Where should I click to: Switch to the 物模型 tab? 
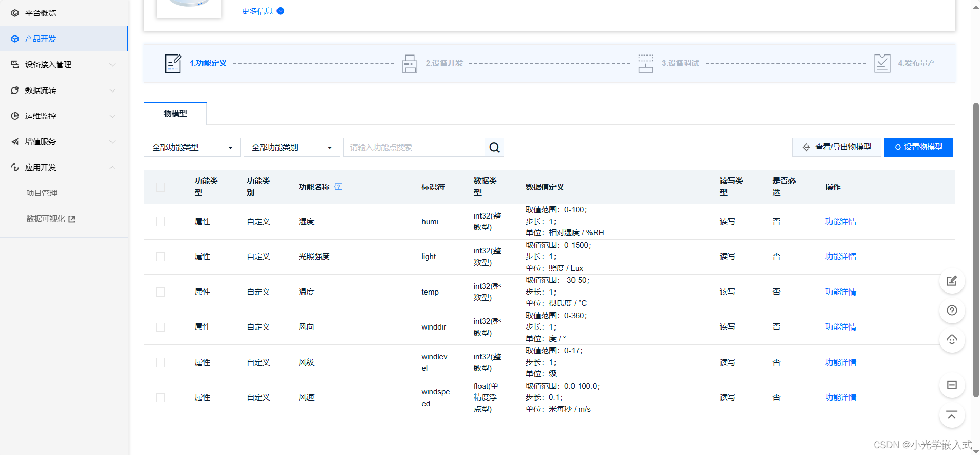click(x=175, y=114)
